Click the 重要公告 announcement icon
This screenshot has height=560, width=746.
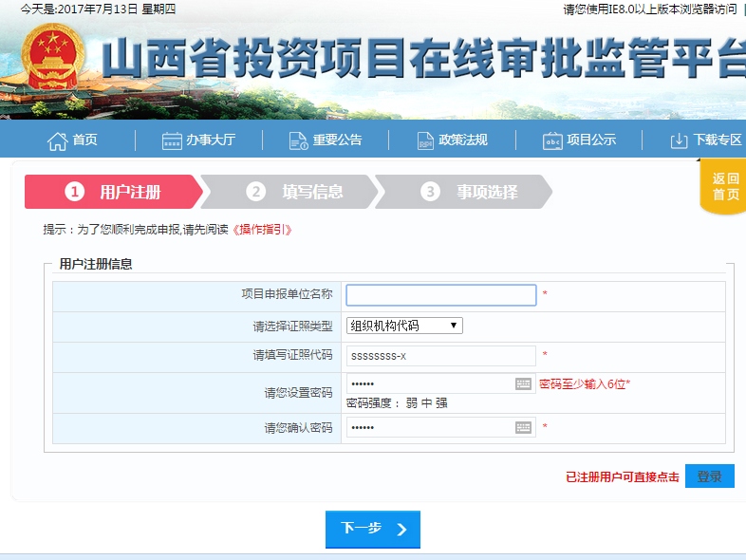pos(298,140)
